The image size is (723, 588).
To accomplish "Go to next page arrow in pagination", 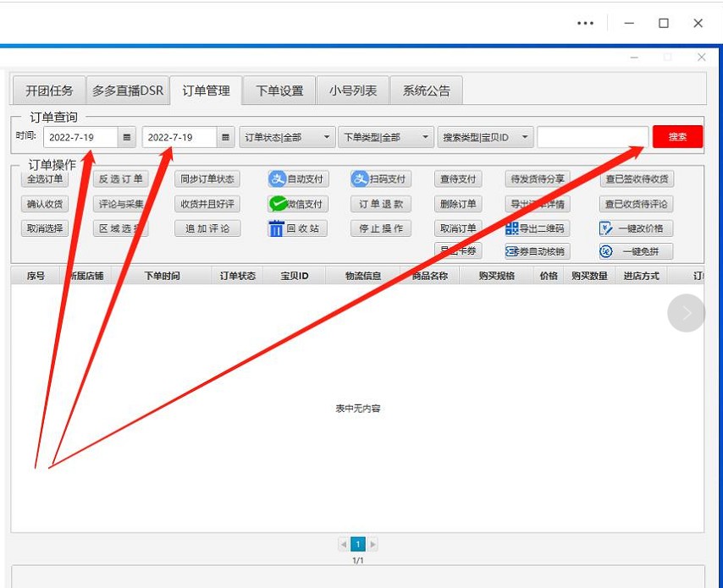I will [373, 544].
